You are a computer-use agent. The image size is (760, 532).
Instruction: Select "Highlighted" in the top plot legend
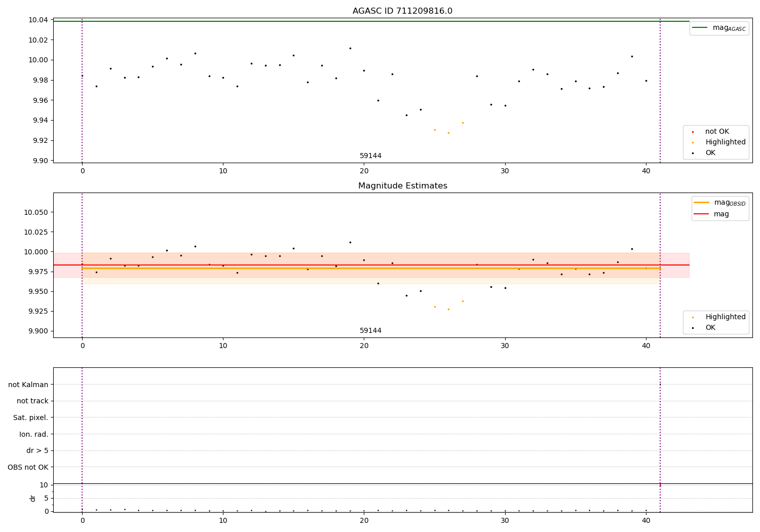[718, 142]
